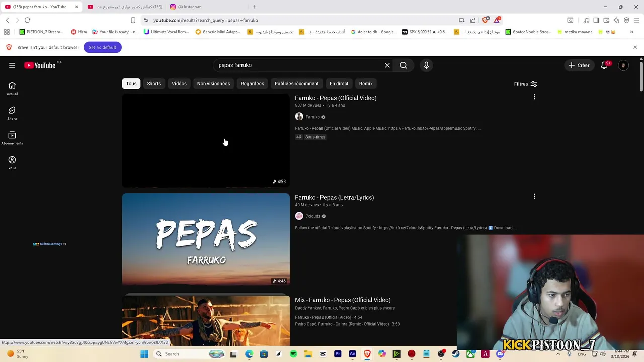
Task: Open Abonnements in the left sidebar
Action: coord(12,138)
